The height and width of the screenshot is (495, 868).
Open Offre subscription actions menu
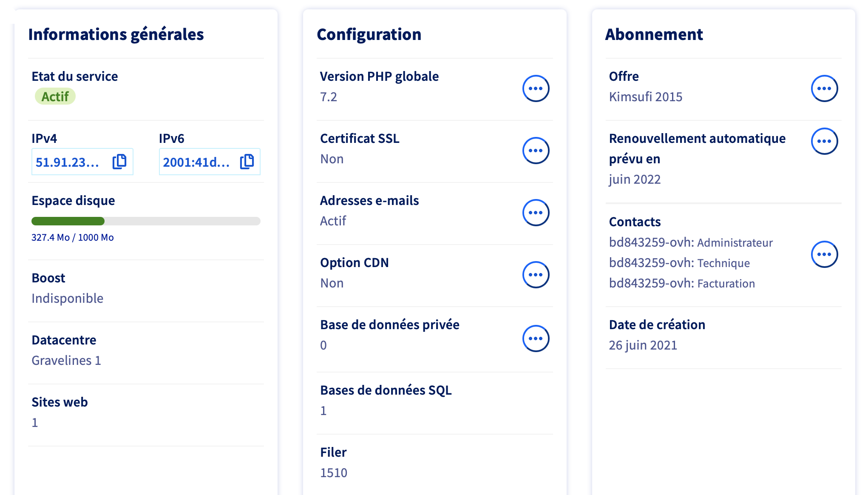click(x=824, y=88)
